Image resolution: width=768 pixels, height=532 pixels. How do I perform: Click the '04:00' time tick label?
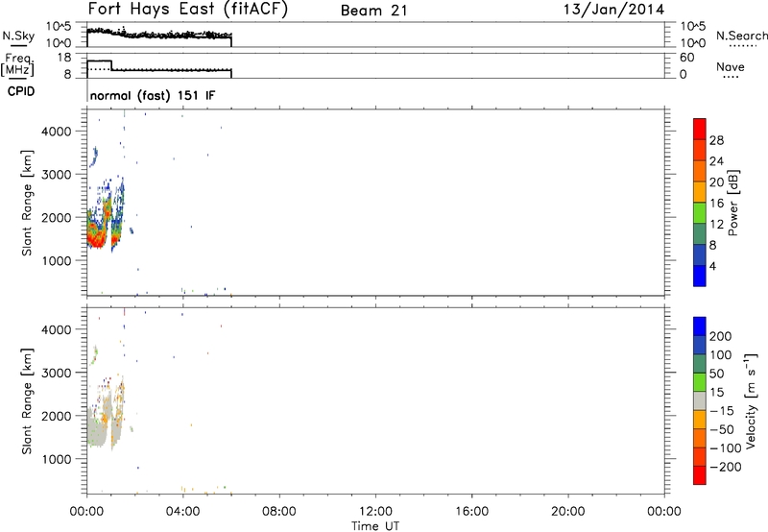[x=182, y=512]
